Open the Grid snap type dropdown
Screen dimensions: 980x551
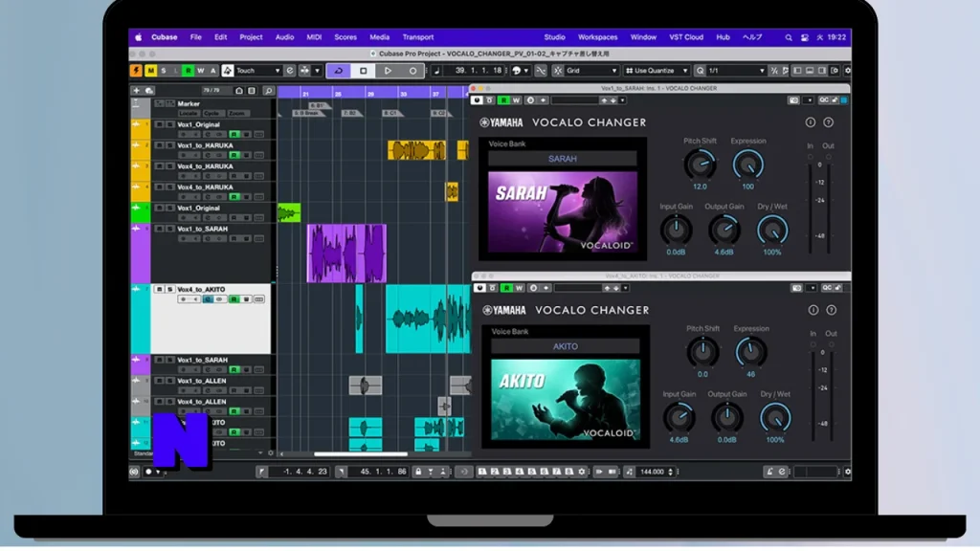coord(590,71)
